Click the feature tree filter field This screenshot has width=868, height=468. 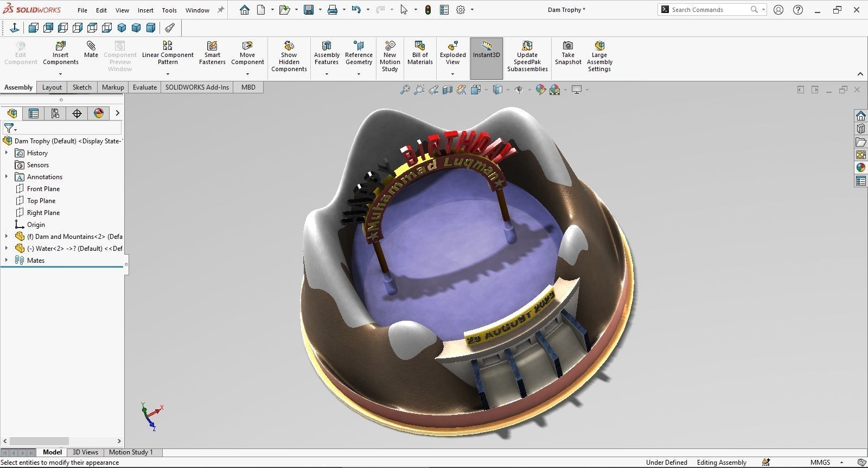click(x=62, y=129)
